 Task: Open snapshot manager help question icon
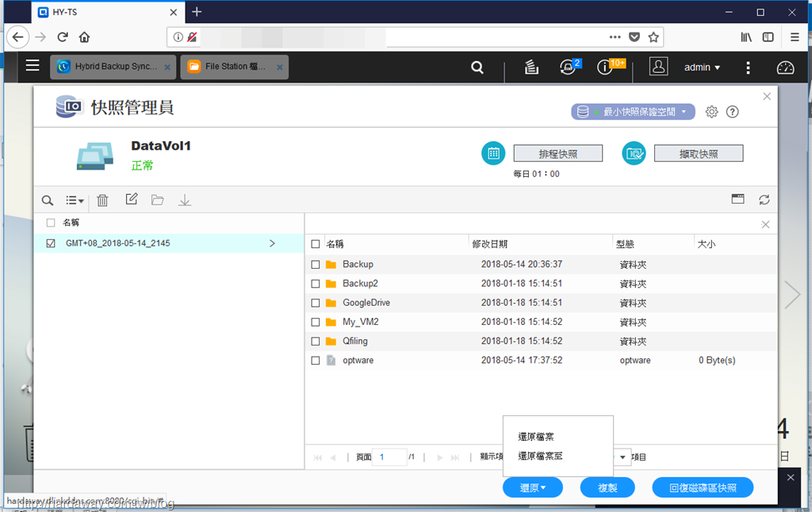coord(732,112)
